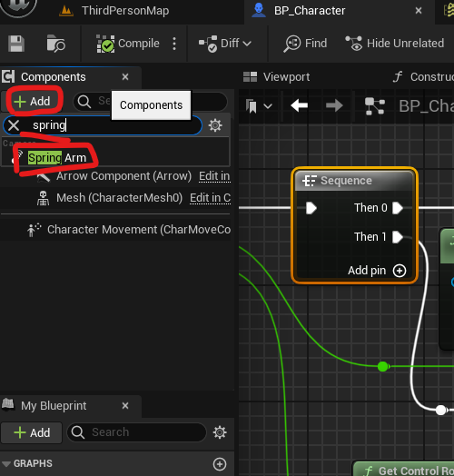Screen dimensions: 454x476
Task: Select the green reroute node
Action: tap(383, 367)
